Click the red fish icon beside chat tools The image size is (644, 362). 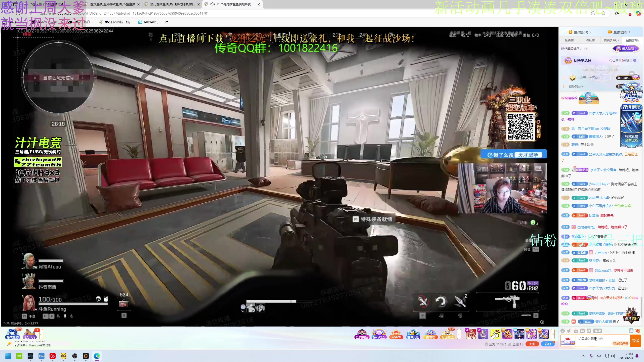[637, 331]
